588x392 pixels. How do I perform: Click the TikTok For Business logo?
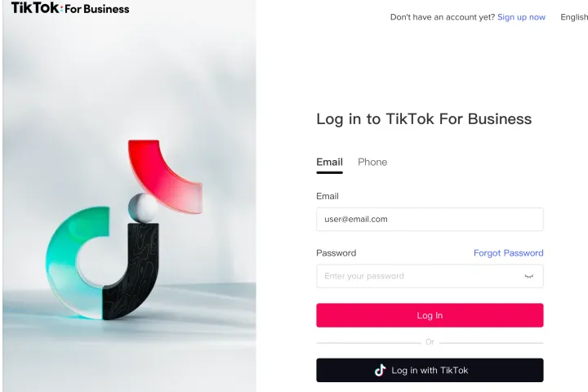pos(70,8)
